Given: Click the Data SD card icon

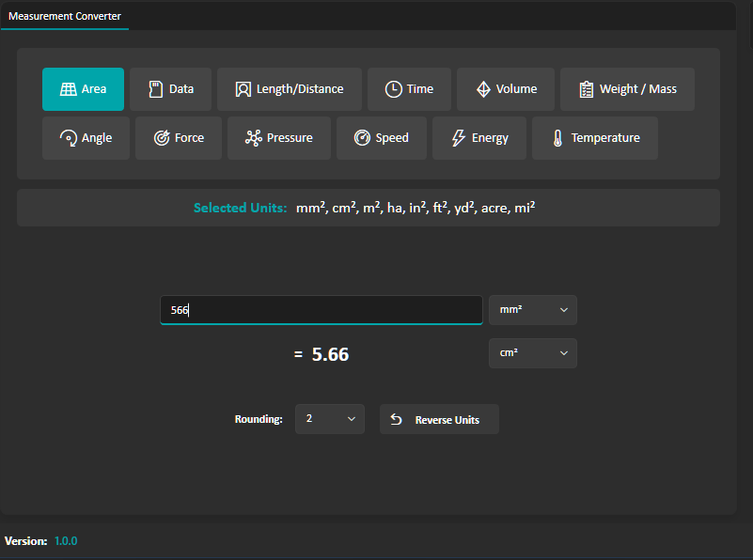Looking at the screenshot, I should (156, 89).
